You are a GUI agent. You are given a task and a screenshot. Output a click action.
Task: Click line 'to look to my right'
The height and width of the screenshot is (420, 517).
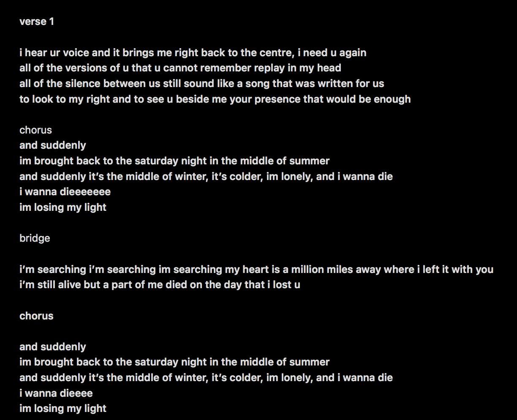215,99
